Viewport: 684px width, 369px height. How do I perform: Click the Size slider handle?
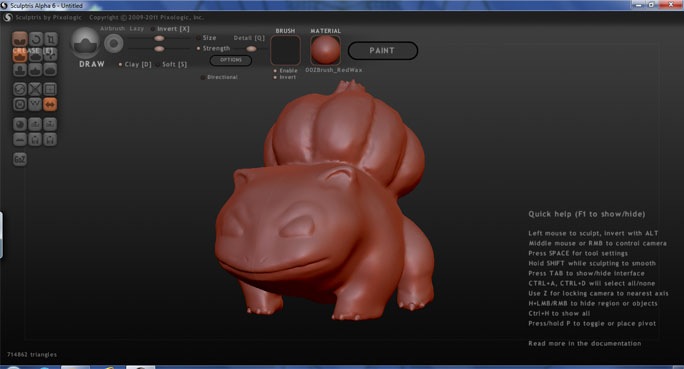pos(159,38)
